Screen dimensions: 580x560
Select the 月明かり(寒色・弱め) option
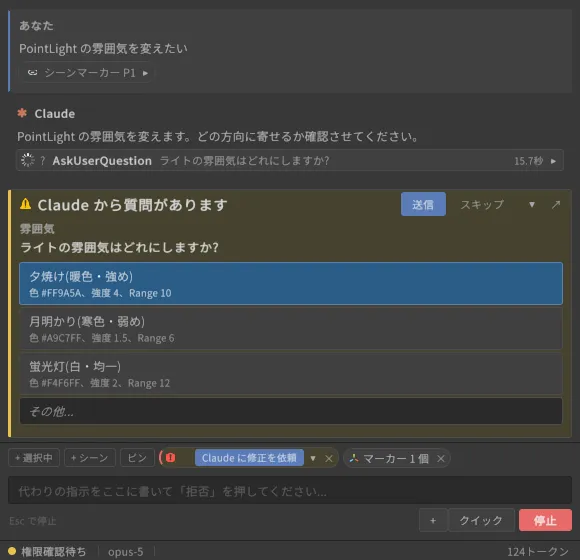click(291, 329)
